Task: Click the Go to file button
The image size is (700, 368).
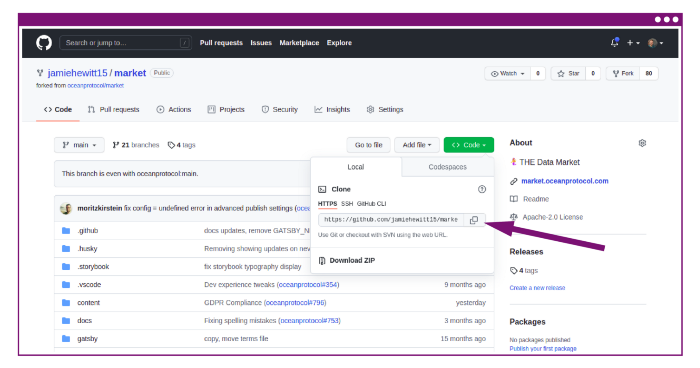Action: click(x=369, y=145)
